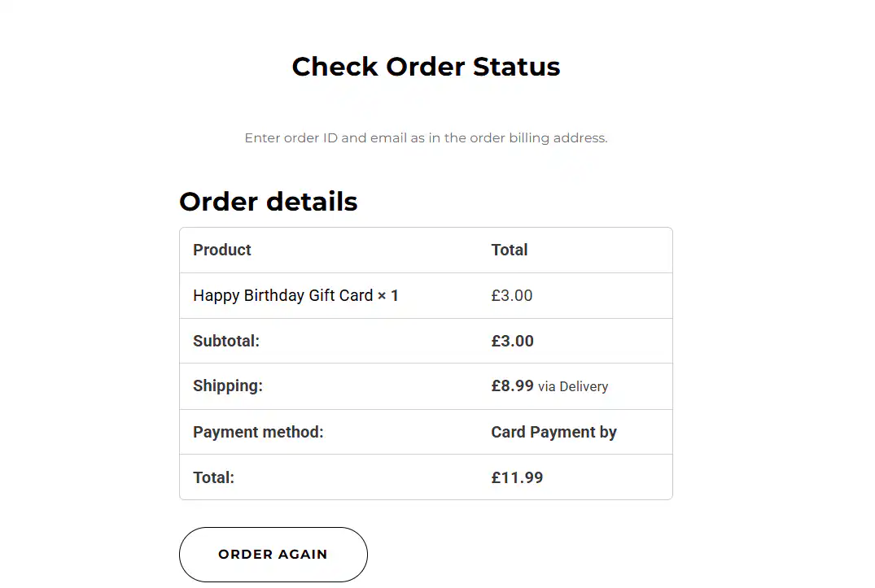Click the Check Order Status page title
This screenshot has height=588, width=875.
pos(426,67)
